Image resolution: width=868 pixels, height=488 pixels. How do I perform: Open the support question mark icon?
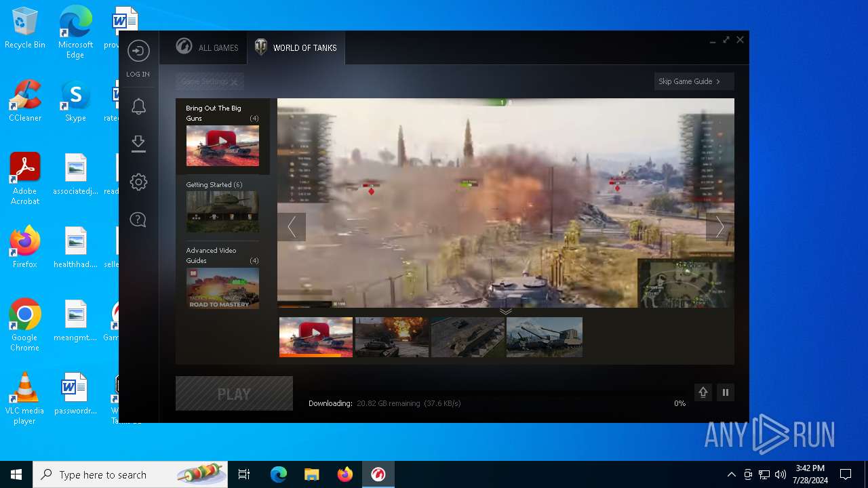click(138, 220)
